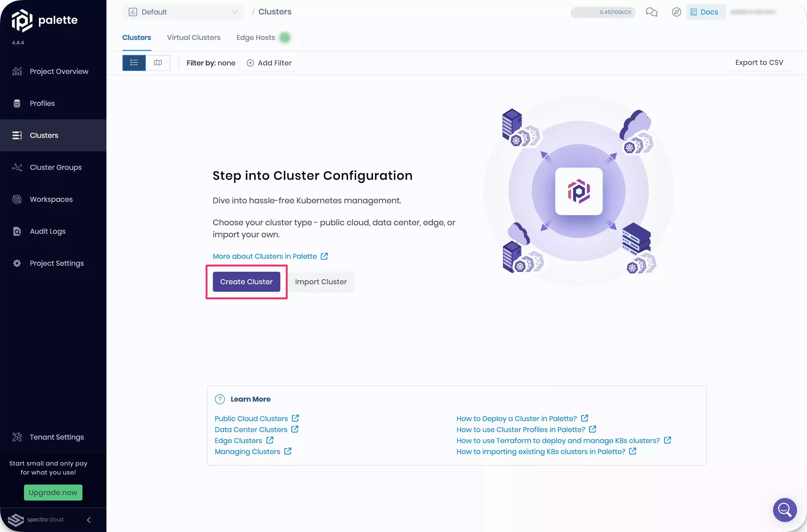Viewport: 807px width, 532px height.
Task: Open Project Overview from sidebar
Action: click(59, 71)
